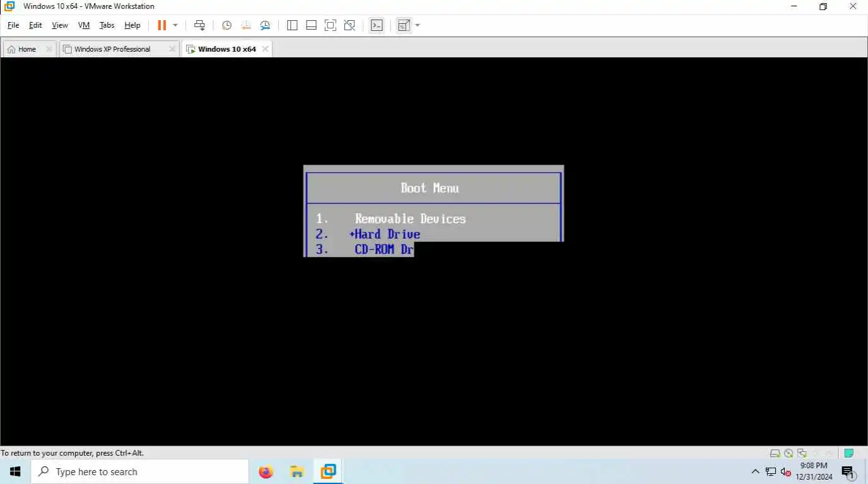Click the CD/DVD device status icon
The image size is (868, 484).
(789, 453)
